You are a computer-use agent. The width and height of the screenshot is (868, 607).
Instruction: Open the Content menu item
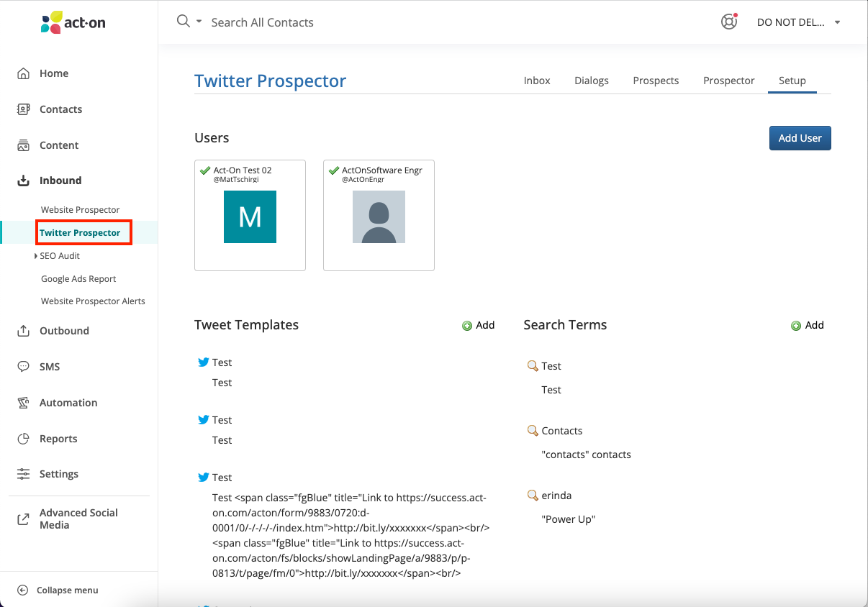[59, 145]
